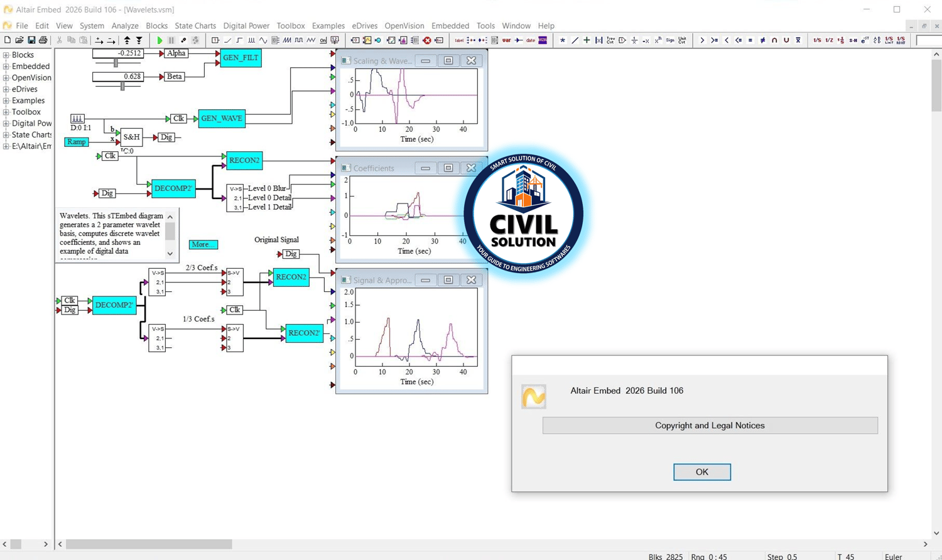Image resolution: width=942 pixels, height=560 pixels.
Task: Click the 'var' variable block icon
Action: (506, 40)
